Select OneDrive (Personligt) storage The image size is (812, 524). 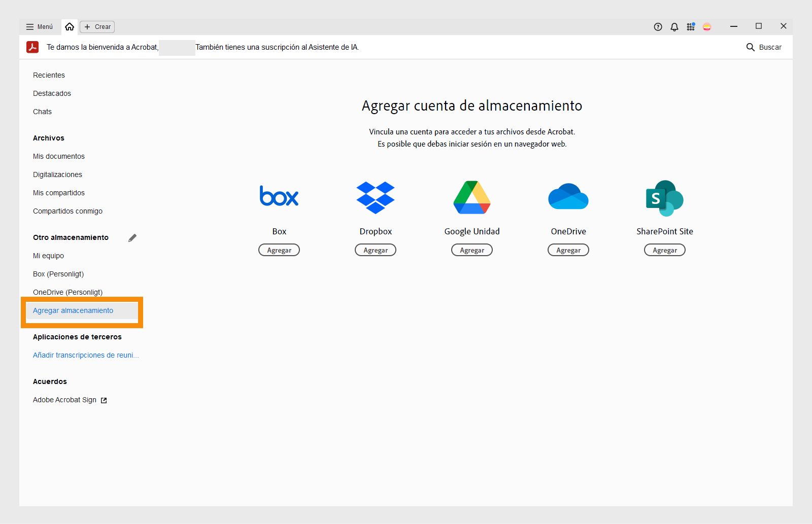pos(67,292)
